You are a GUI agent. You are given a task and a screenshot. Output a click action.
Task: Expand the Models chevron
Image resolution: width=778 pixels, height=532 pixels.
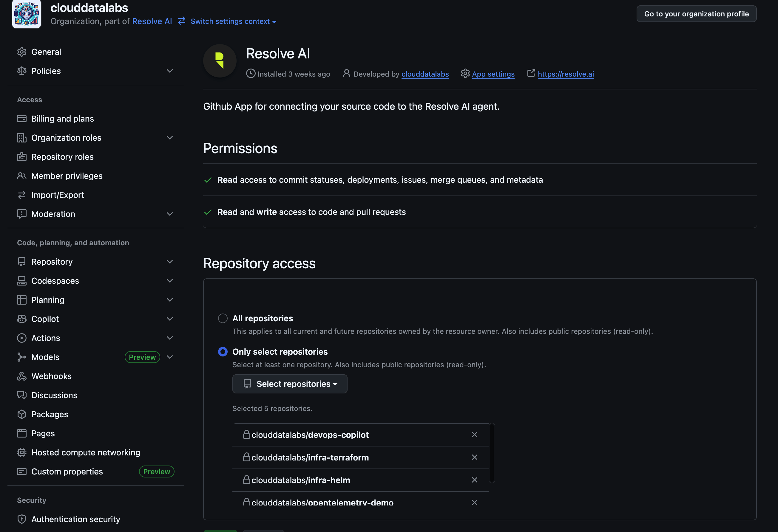[x=170, y=357]
